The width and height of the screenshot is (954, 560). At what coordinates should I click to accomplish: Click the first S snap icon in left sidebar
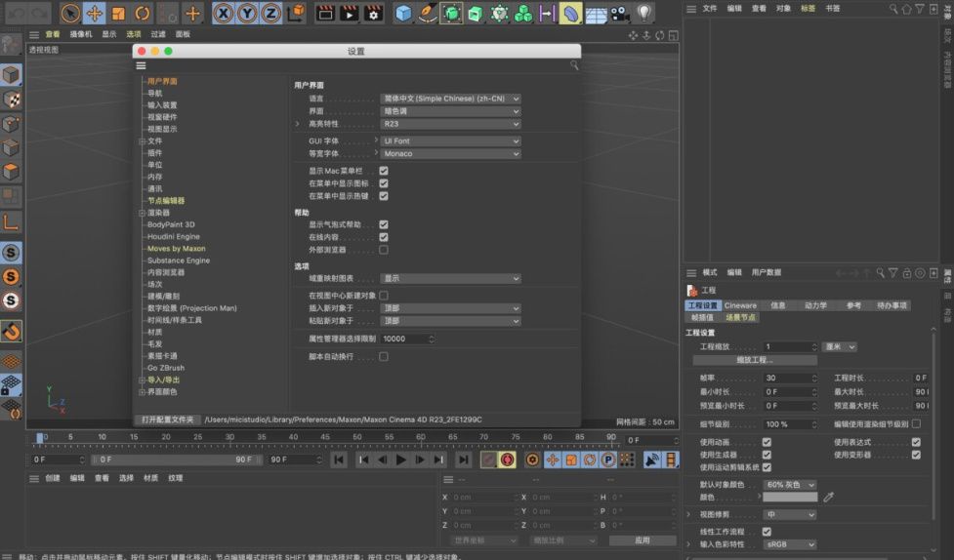point(11,253)
